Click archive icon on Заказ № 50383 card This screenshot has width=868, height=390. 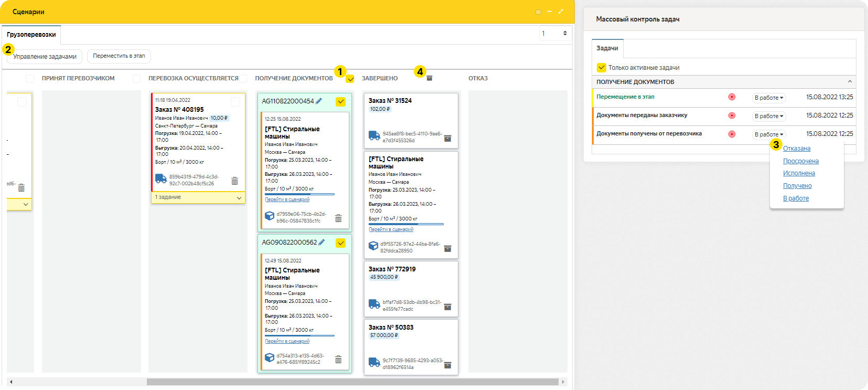(x=447, y=365)
